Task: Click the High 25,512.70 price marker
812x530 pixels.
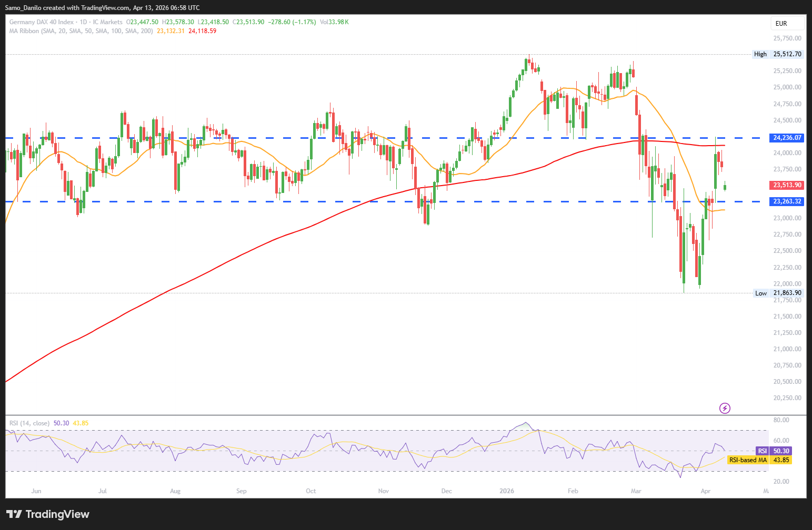Action: 779,54
